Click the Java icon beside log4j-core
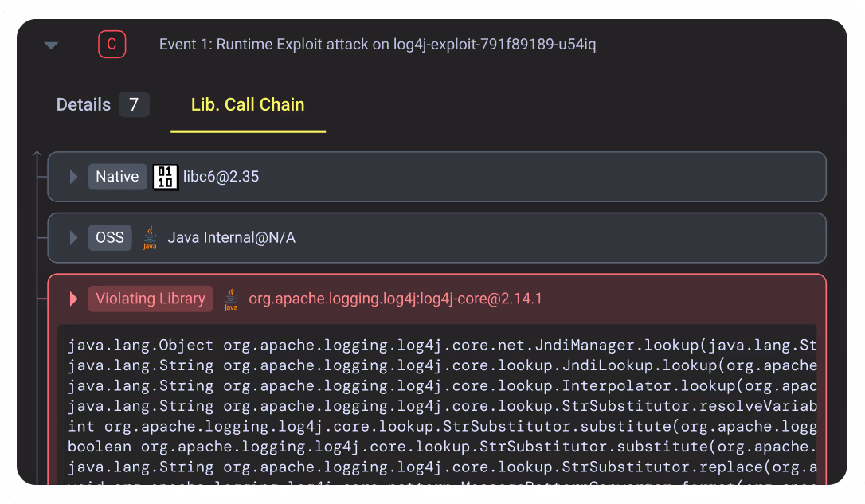Screen dimensions: 865x504 231,299
